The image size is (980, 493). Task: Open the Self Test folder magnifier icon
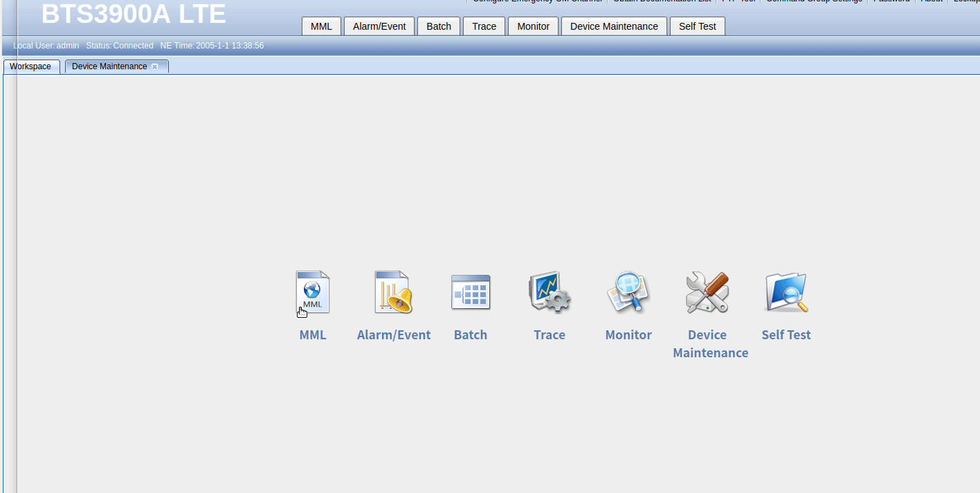point(786,292)
